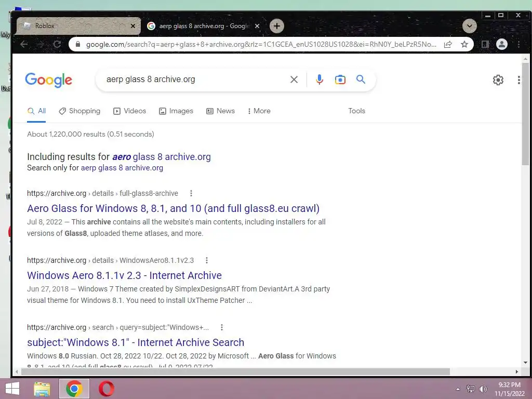Viewport: 532px width, 399px height.
Task: Open options for archive.org search result
Action: (x=221, y=327)
